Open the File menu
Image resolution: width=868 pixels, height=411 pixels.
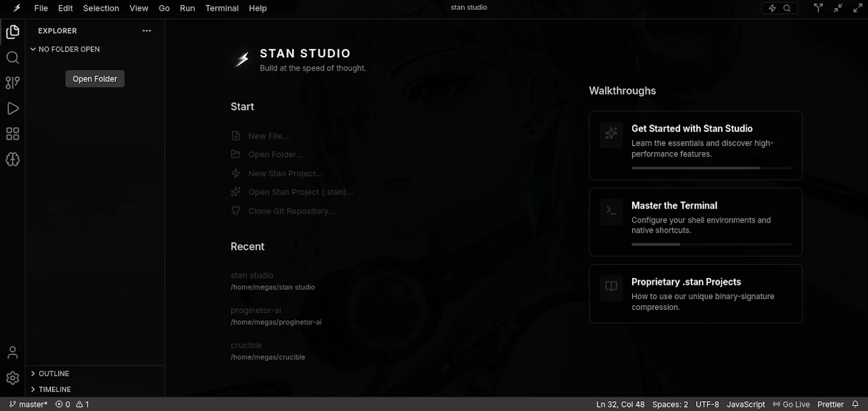point(41,8)
